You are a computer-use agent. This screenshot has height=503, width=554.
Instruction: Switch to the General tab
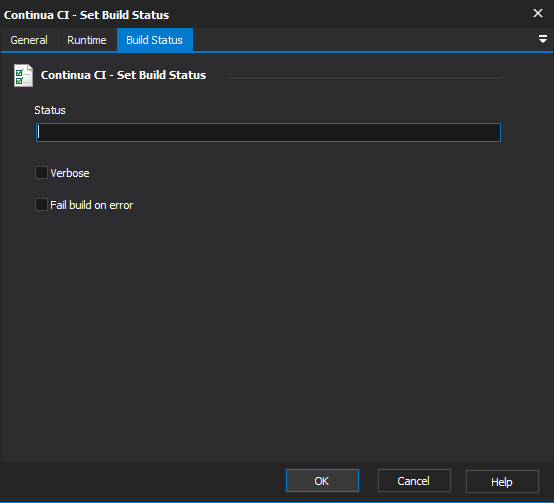[29, 40]
